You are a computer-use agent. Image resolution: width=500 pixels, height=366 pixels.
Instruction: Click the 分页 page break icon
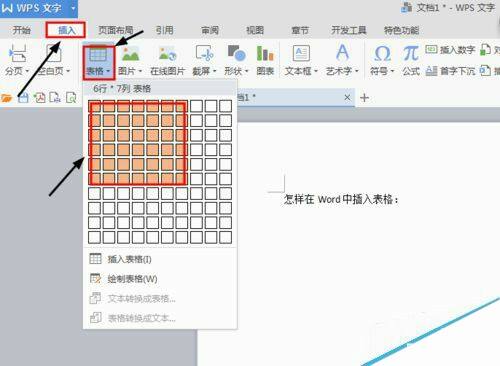point(18,54)
